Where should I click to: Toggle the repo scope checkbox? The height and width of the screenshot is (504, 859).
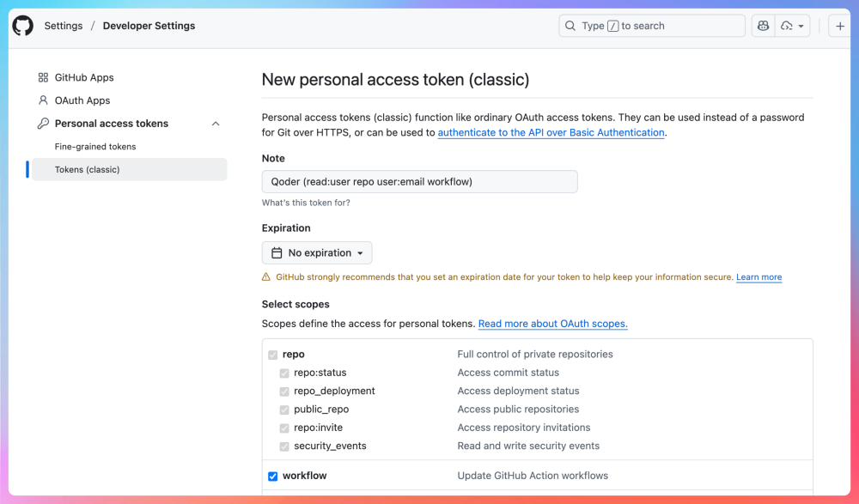[x=273, y=355]
